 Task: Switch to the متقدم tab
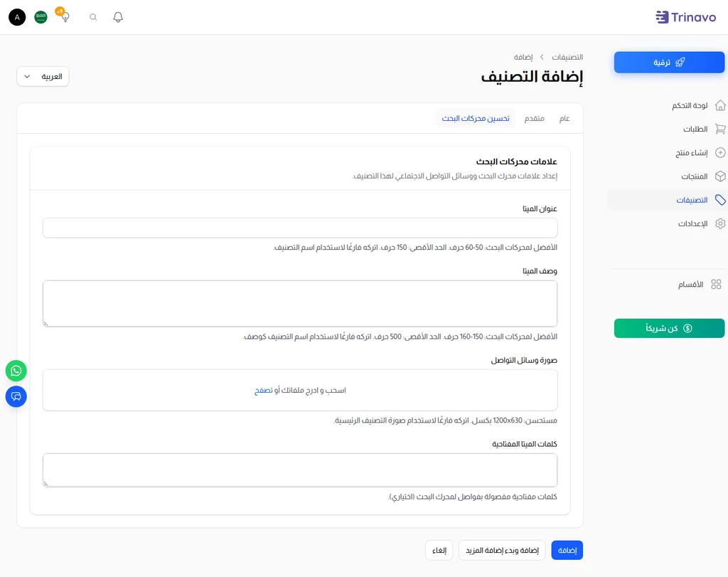[535, 119]
